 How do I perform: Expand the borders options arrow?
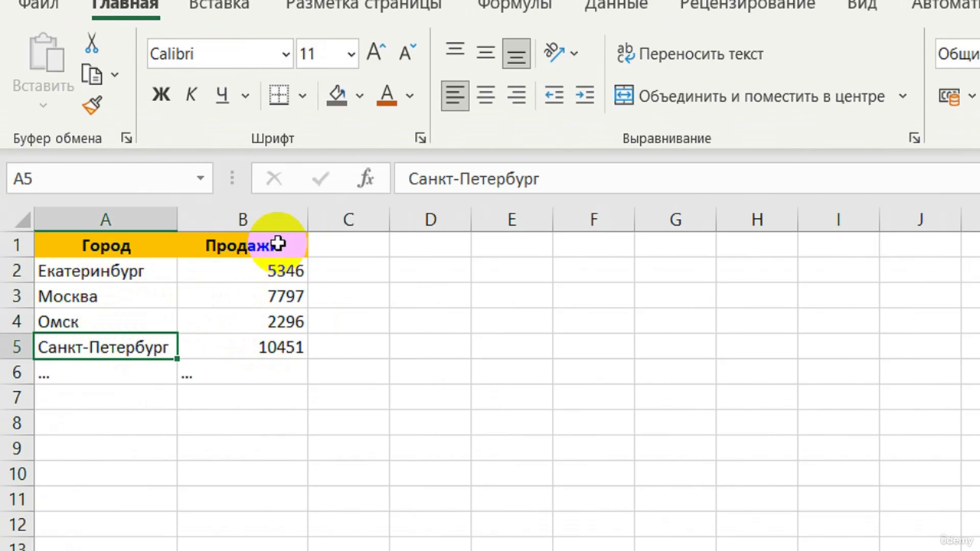(x=302, y=96)
